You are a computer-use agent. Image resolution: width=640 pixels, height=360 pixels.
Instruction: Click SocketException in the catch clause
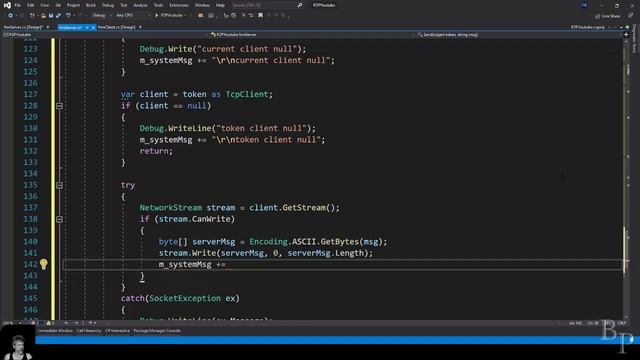185,298
